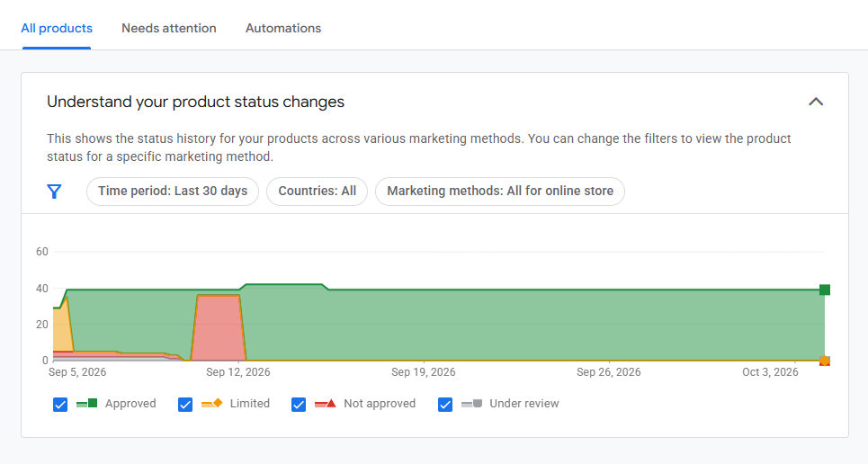The image size is (868, 464).
Task: Click the orange chart endpoint marker
Action: click(x=824, y=361)
